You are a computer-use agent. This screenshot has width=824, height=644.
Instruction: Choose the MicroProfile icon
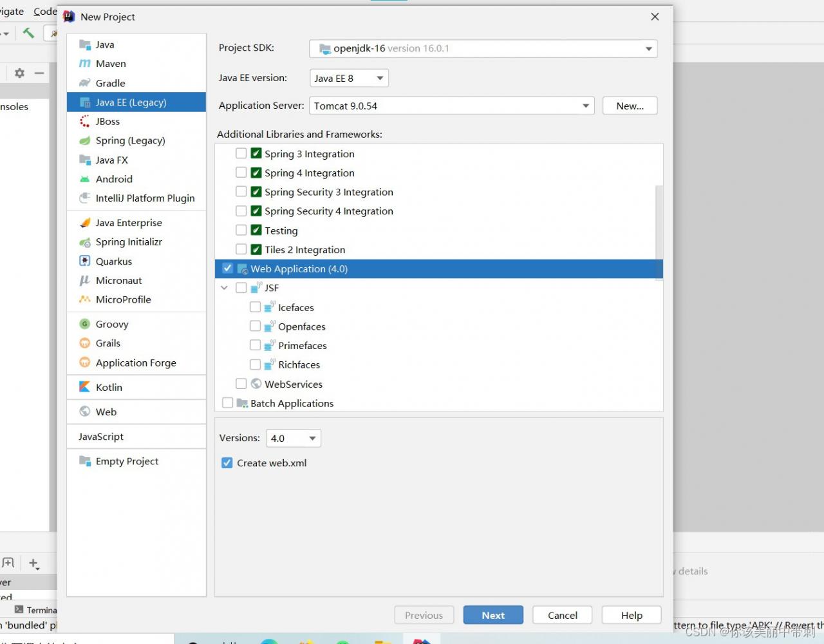coord(84,299)
